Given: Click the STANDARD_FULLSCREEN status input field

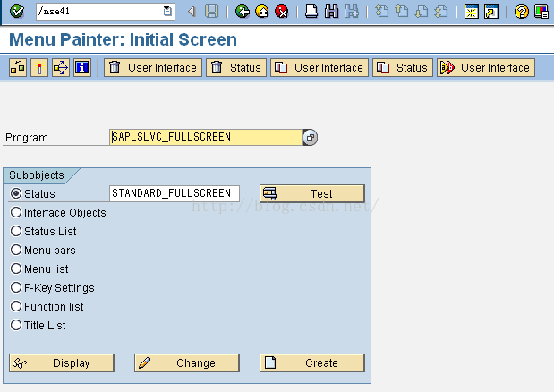Looking at the screenshot, I should (x=175, y=193).
